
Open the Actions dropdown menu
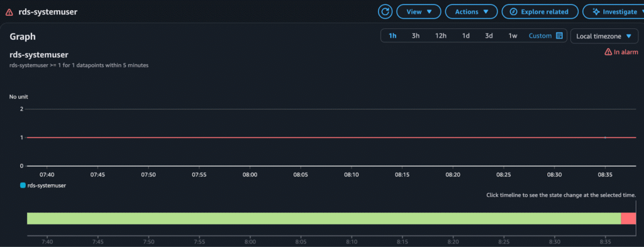(471, 11)
